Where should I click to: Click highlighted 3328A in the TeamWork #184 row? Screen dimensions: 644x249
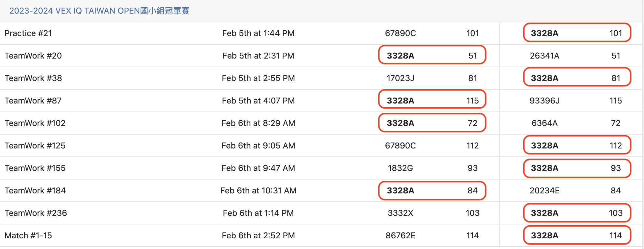400,190
